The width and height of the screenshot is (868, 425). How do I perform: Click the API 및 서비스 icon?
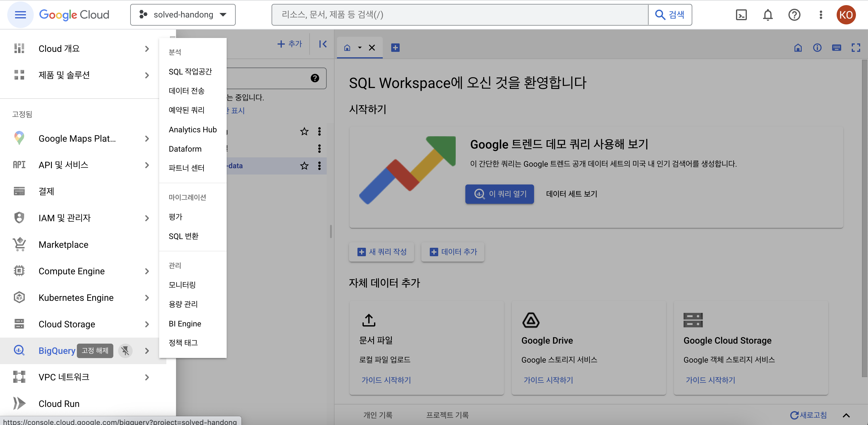point(19,165)
